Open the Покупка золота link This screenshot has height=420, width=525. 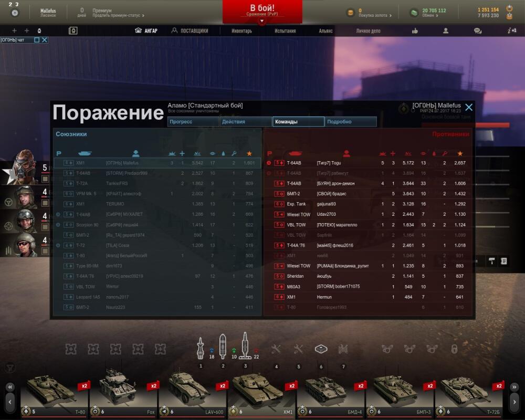[x=375, y=15]
